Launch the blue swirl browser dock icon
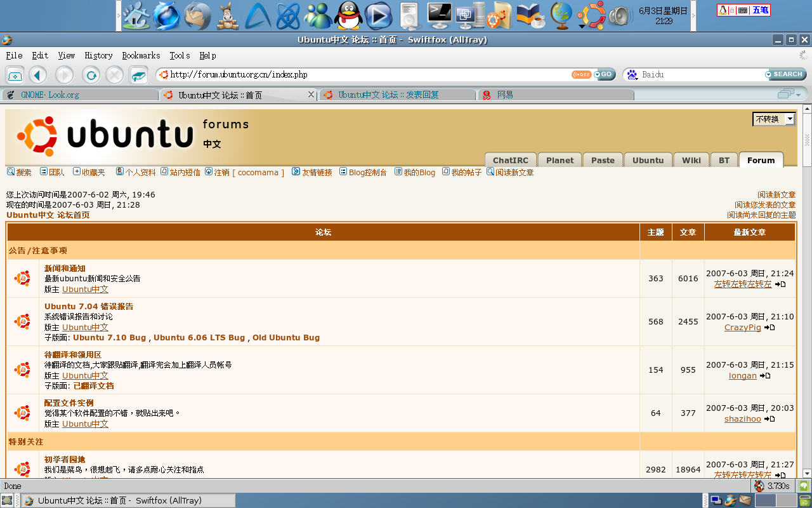This screenshot has width=812, height=508. [166, 16]
